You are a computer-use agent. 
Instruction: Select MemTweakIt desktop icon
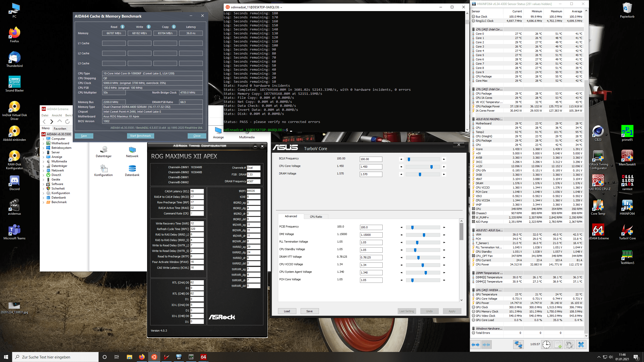(x=627, y=158)
